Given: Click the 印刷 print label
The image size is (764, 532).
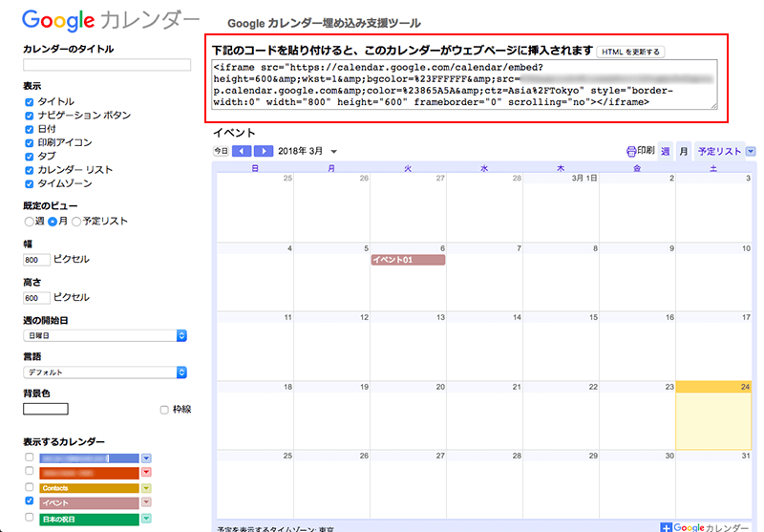Looking at the screenshot, I should click(647, 151).
